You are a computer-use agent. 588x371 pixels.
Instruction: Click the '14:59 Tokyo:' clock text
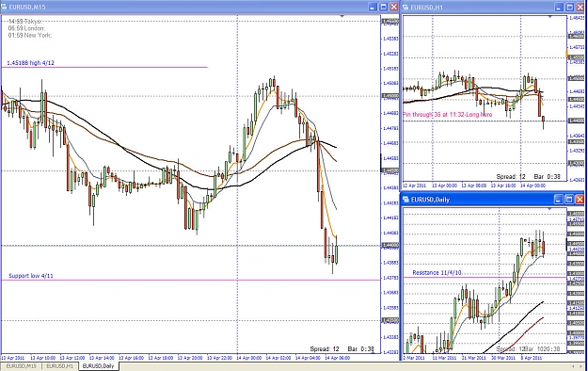(x=24, y=22)
